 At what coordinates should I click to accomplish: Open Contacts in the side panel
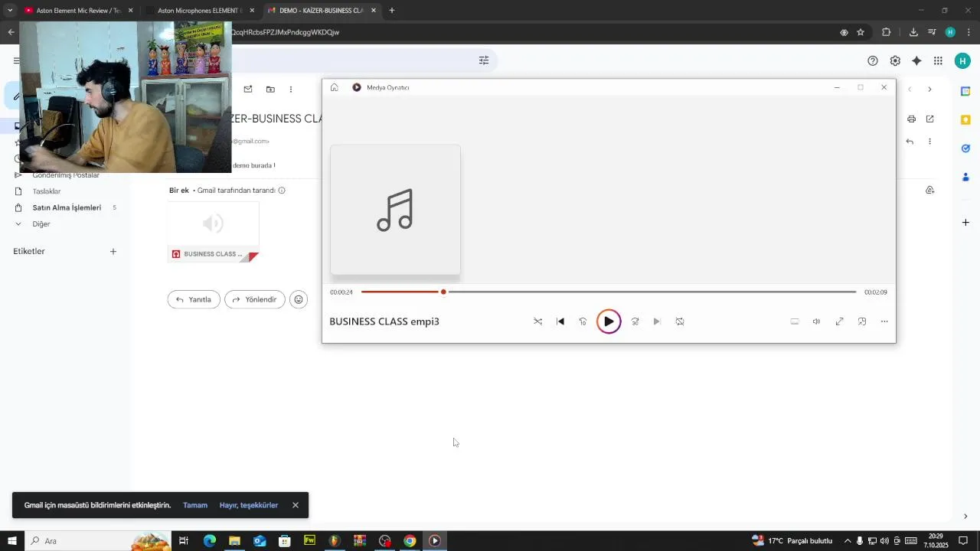965,177
